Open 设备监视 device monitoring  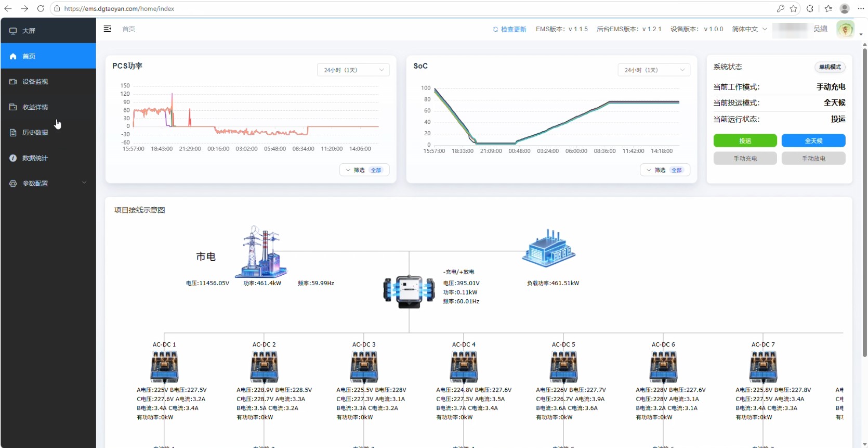coord(48,82)
